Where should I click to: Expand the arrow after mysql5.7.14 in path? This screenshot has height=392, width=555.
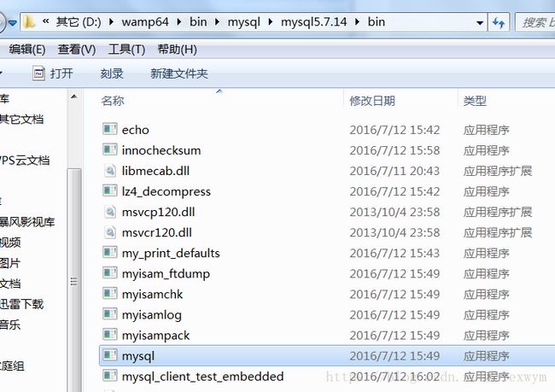(357, 22)
